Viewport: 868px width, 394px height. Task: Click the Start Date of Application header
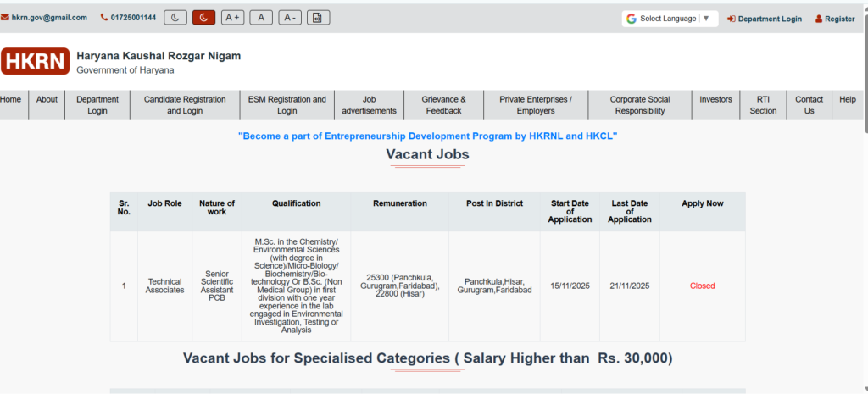click(570, 211)
